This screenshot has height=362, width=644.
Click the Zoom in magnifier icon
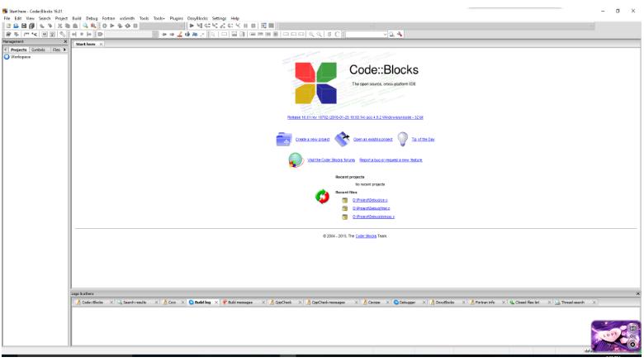[x=311, y=35]
